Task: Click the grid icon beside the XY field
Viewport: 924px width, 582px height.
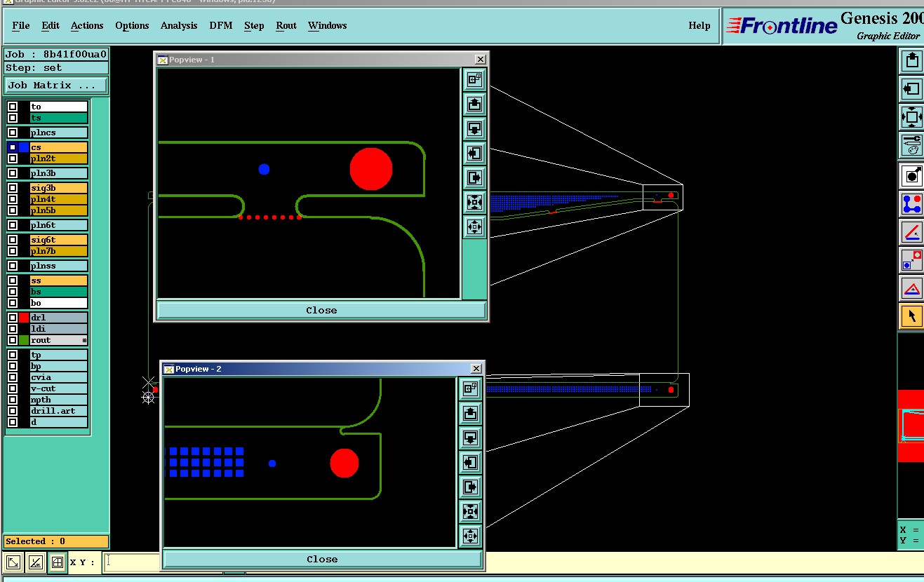Action: (x=58, y=562)
